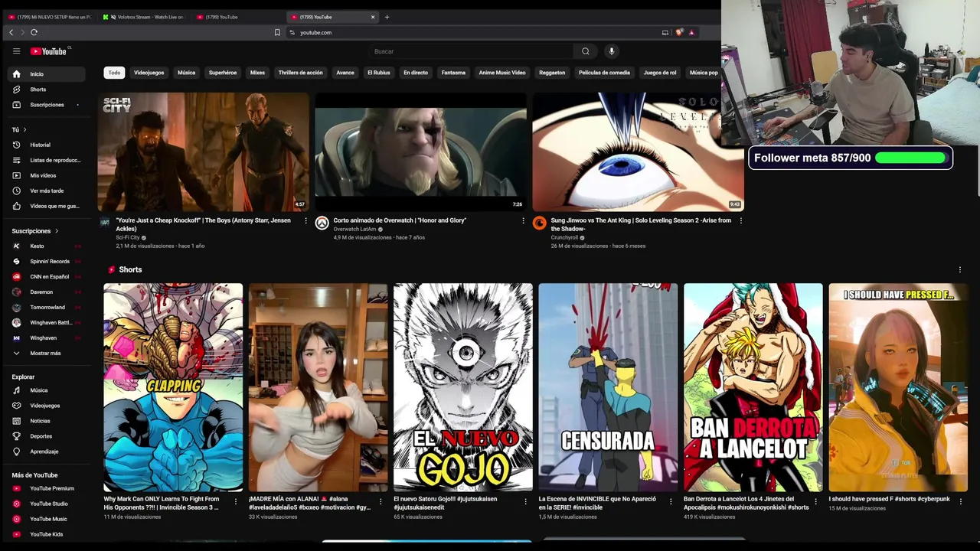Viewport: 980px width, 551px height.
Task: Select the El Rubius filter chip
Action: pyautogui.click(x=378, y=73)
